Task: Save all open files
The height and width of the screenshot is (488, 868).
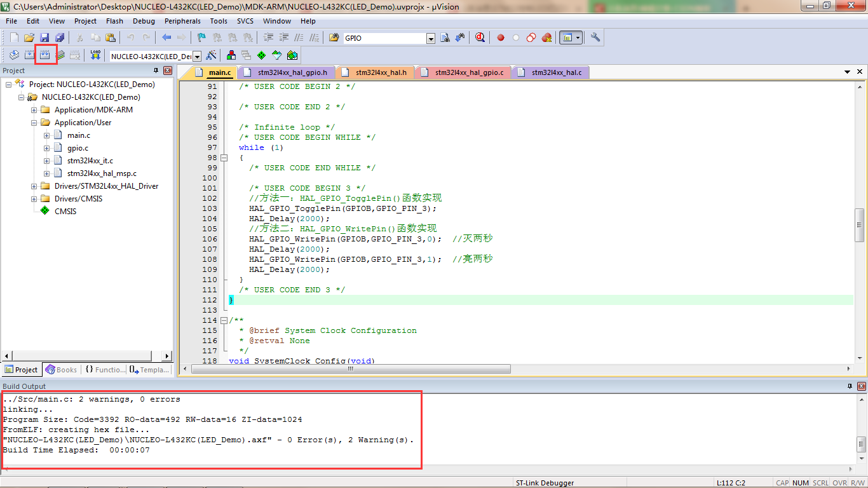Action: point(60,38)
